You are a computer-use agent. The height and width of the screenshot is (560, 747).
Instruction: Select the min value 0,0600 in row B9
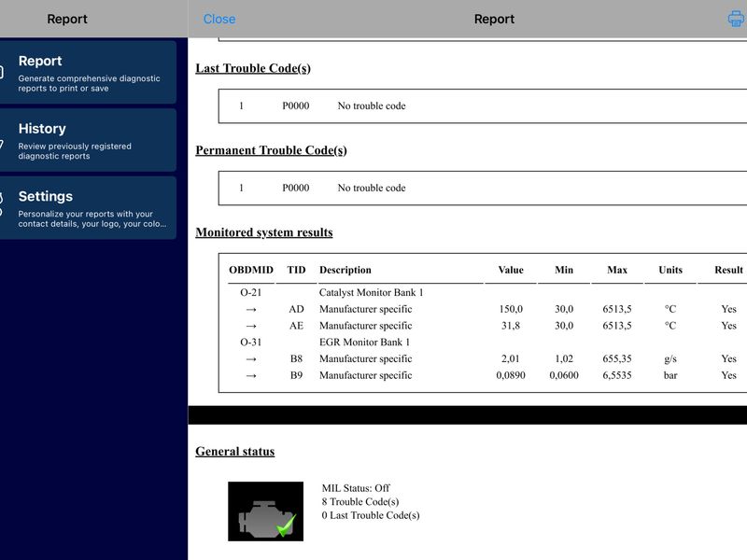564,375
